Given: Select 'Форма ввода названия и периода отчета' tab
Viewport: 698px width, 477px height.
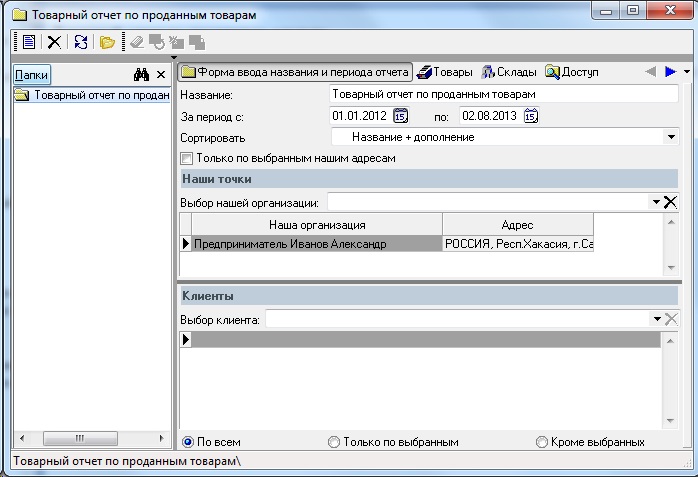Looking at the screenshot, I should point(295,72).
